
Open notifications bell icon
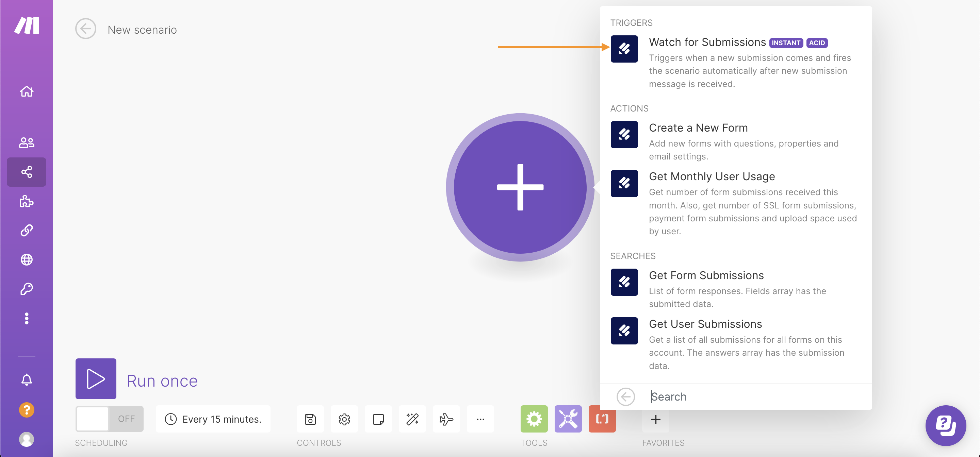[26, 379]
